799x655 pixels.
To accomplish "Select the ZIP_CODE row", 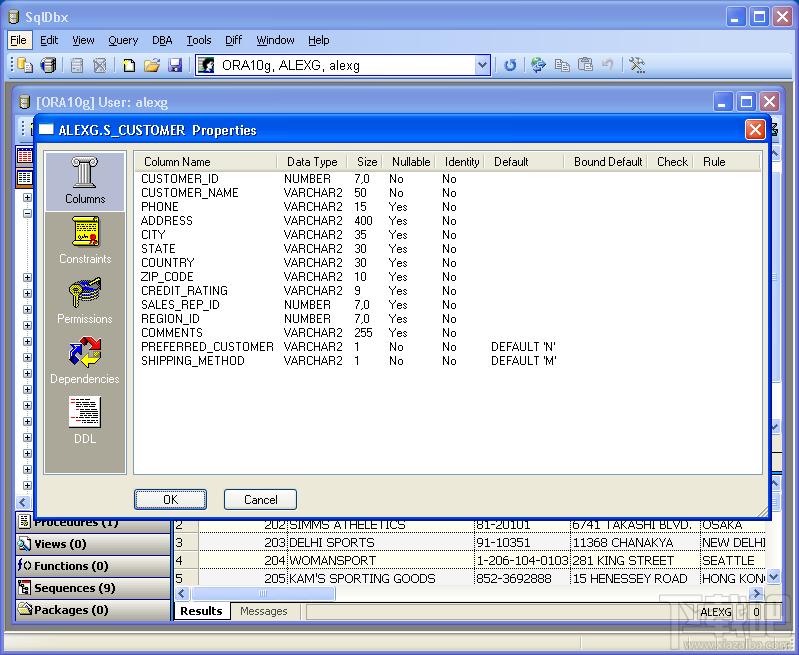I will (448, 277).
